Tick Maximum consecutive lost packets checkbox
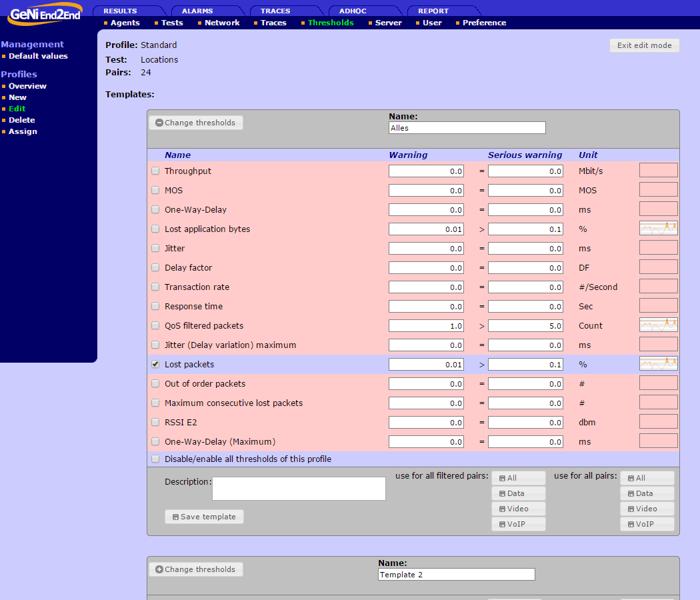This screenshot has width=700, height=600. coord(155,403)
